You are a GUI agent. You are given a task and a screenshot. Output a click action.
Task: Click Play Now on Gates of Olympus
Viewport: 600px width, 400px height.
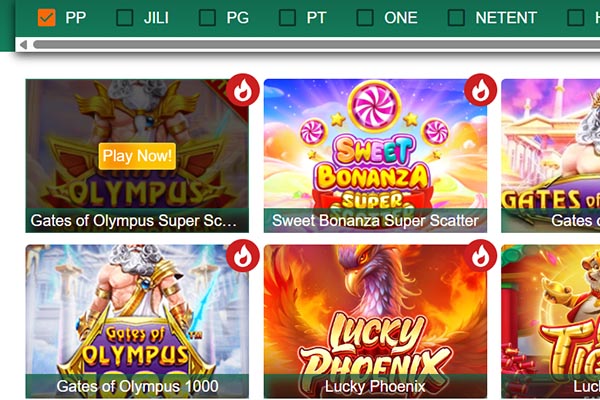click(137, 156)
